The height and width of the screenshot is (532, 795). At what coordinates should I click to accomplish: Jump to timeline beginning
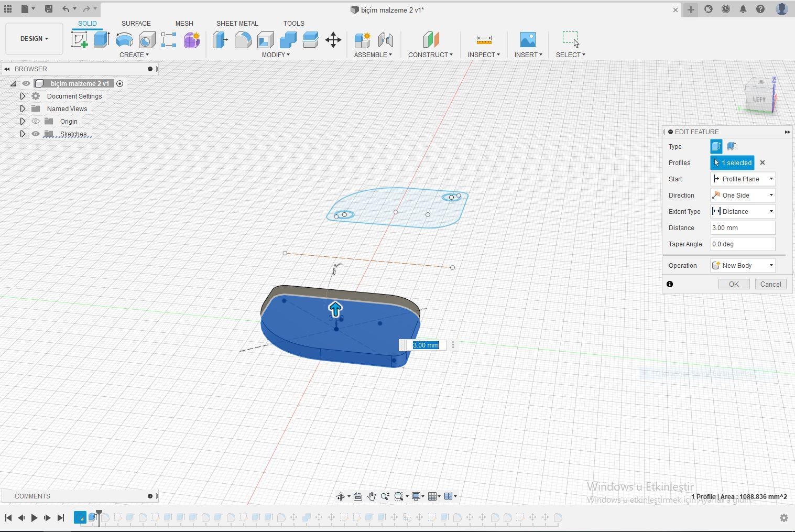tap(8, 518)
